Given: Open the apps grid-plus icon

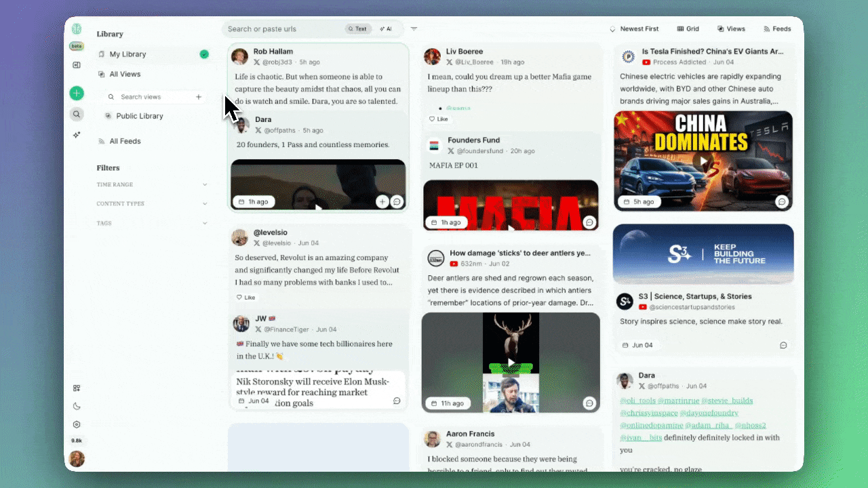Looking at the screenshot, I should [77, 388].
